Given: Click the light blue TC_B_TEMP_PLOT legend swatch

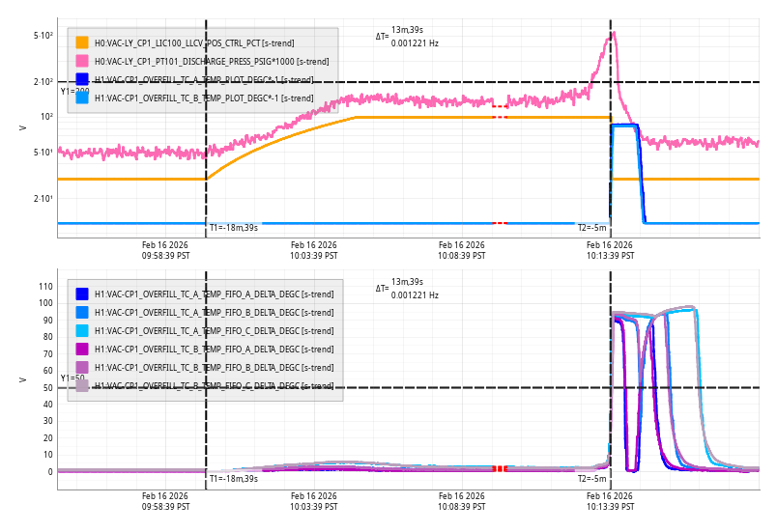Looking at the screenshot, I should click(82, 98).
